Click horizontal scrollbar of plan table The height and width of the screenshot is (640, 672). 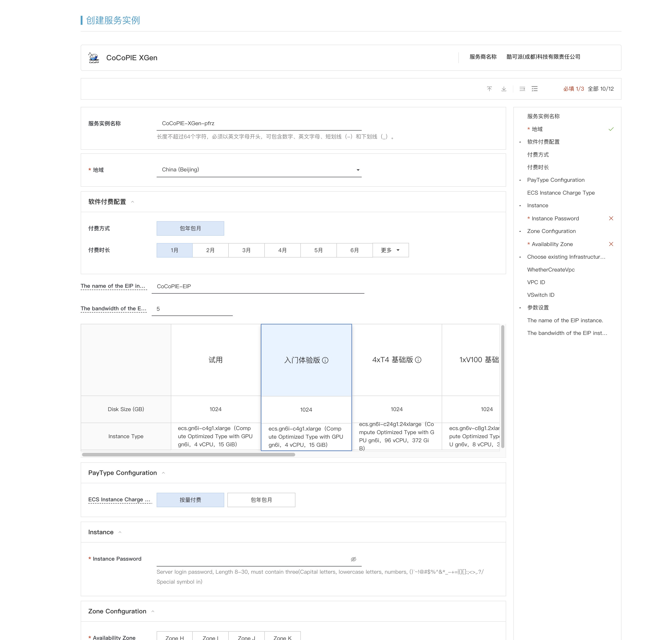[x=189, y=454]
